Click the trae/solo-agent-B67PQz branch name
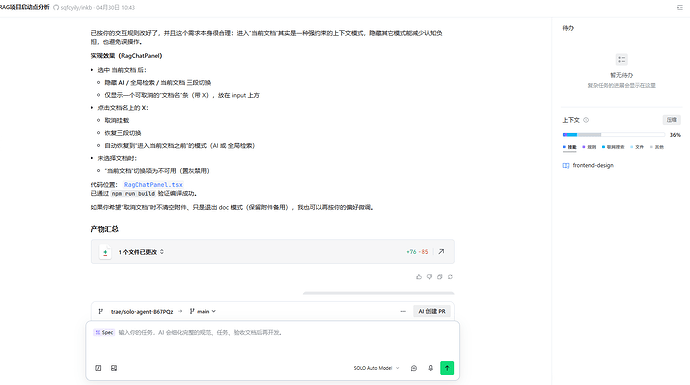690x385 pixels. [142, 312]
